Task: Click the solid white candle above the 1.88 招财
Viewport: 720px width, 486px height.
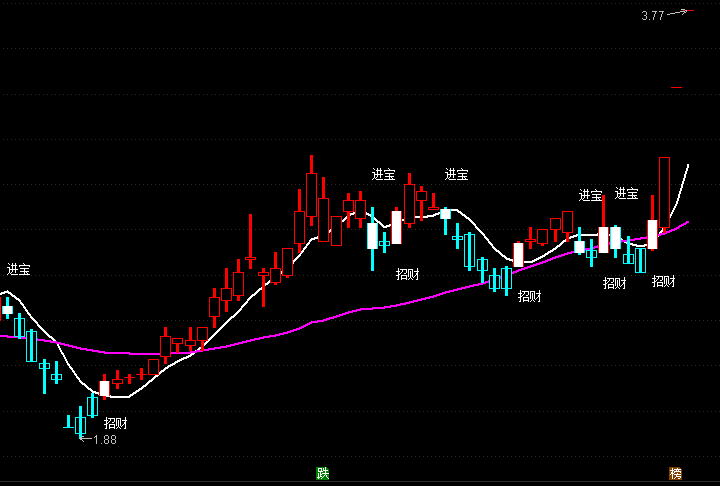Action: [105, 387]
